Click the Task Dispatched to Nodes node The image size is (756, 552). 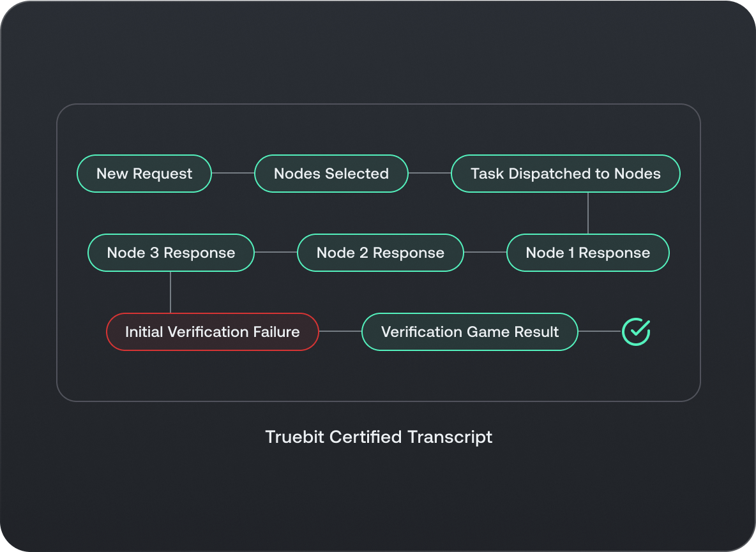pyautogui.click(x=565, y=174)
